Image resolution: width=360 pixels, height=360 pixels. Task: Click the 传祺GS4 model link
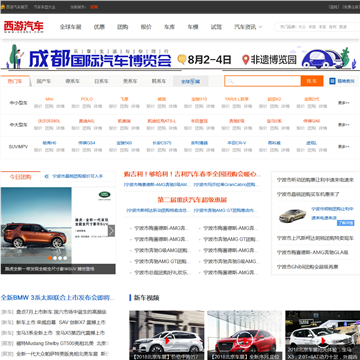click(87, 143)
